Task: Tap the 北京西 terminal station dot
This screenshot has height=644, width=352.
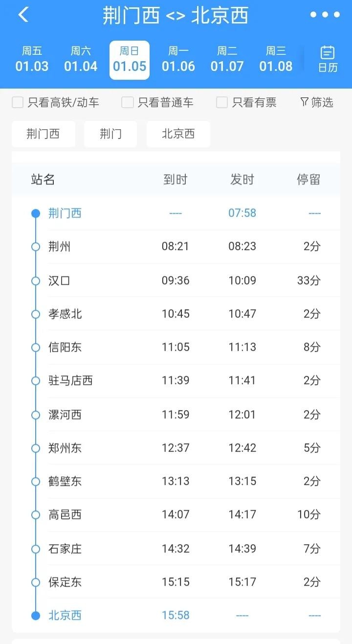Action: tap(36, 616)
